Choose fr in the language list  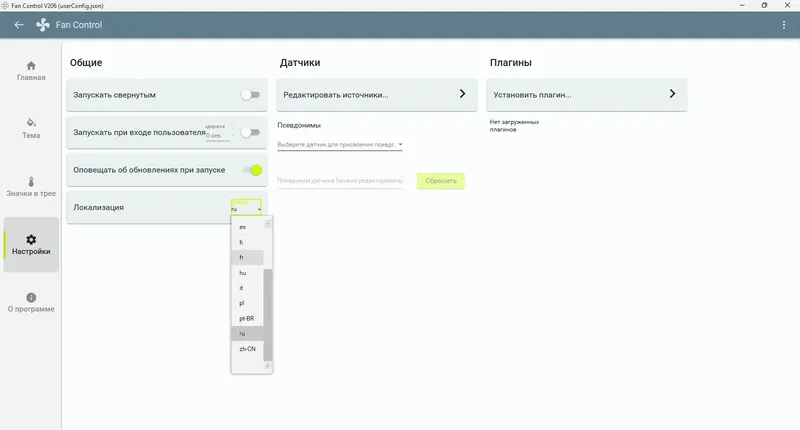(x=247, y=258)
